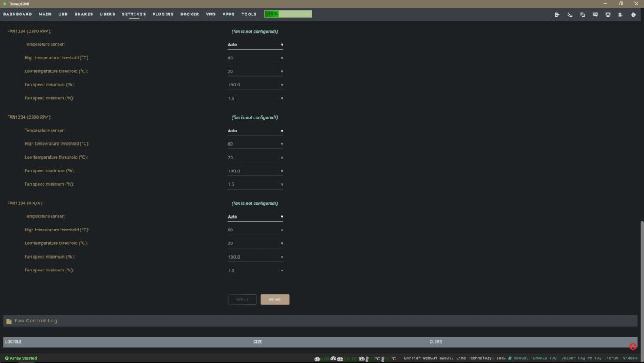Open High temperature threshold dropdown for FAN1234 (0 N/A)
The width and height of the screenshot is (644, 363).
tap(255, 230)
